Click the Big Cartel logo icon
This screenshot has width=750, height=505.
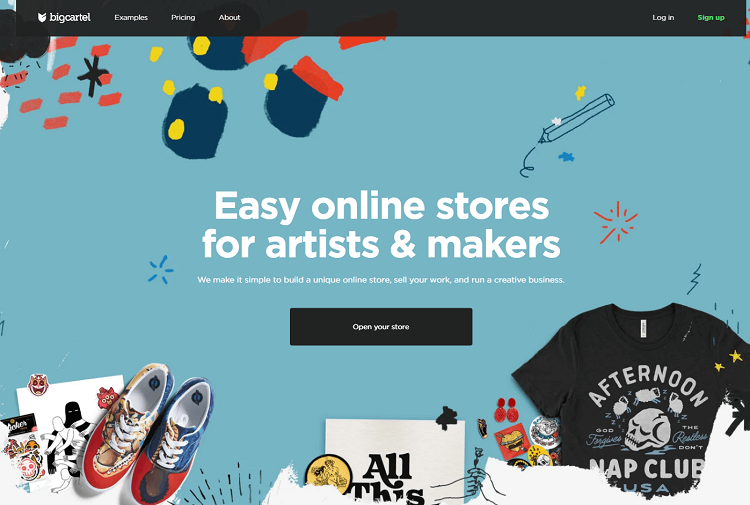click(x=42, y=18)
